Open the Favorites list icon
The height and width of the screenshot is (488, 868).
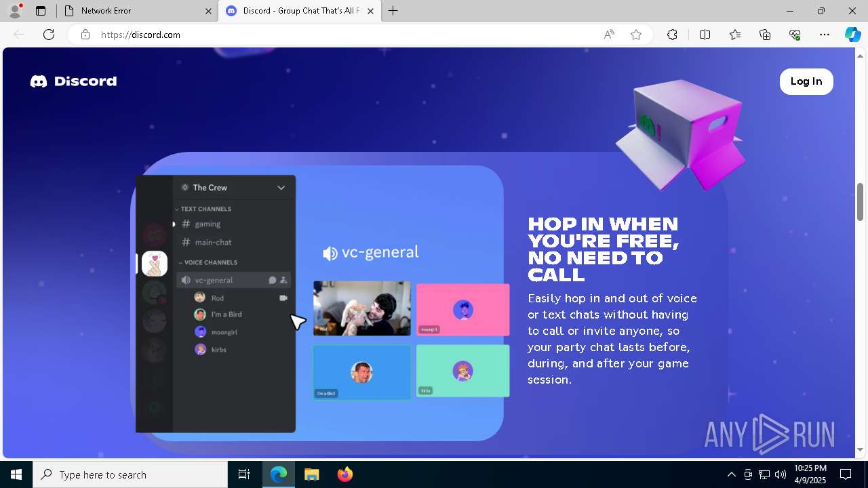[x=735, y=35]
